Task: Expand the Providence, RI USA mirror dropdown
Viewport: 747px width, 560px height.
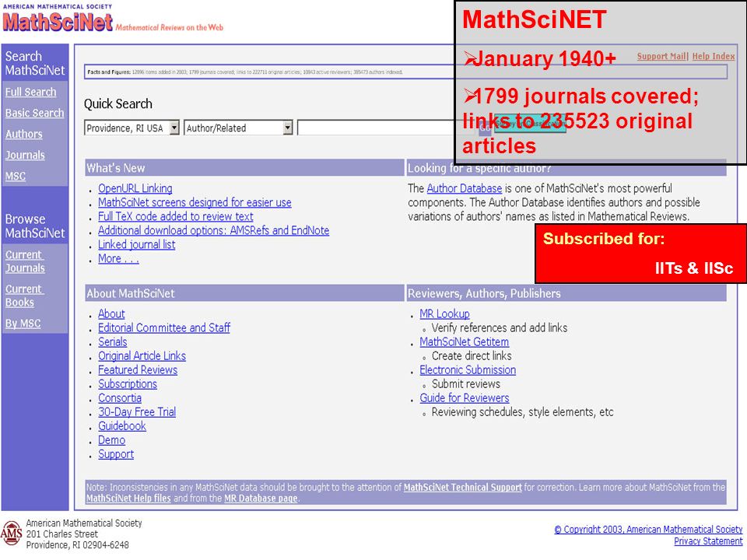Action: [174, 128]
